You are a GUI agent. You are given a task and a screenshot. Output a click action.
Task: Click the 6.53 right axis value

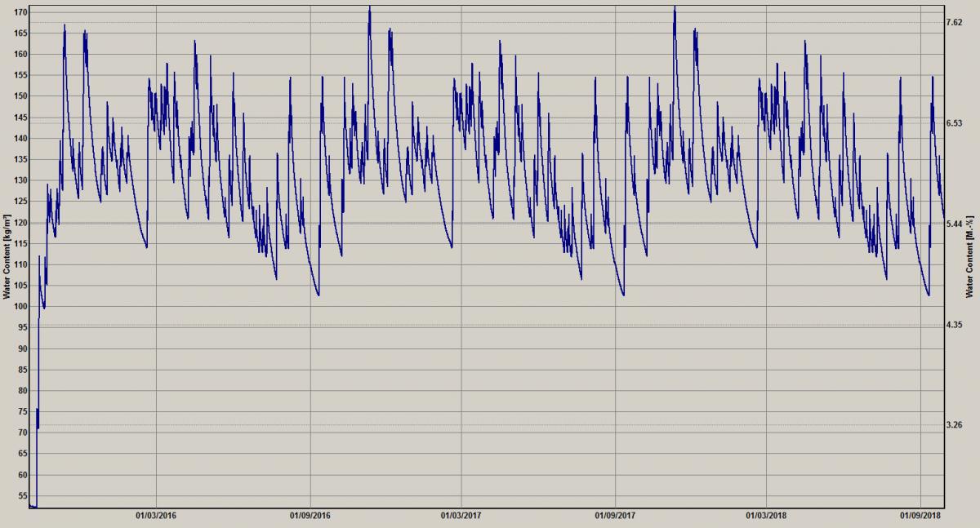[x=954, y=123]
